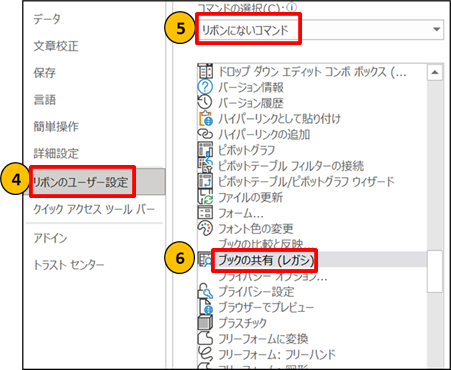
Task: Click the バージョン情報 question mark icon
Action: (x=205, y=87)
